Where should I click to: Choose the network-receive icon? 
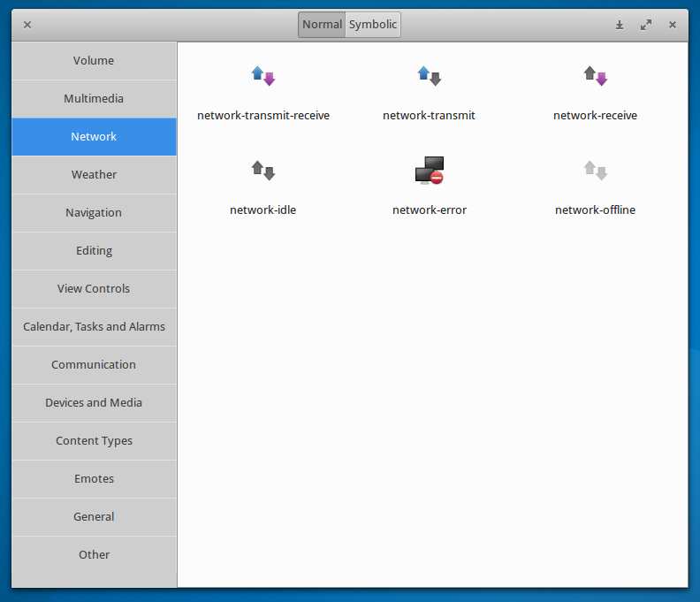[595, 77]
